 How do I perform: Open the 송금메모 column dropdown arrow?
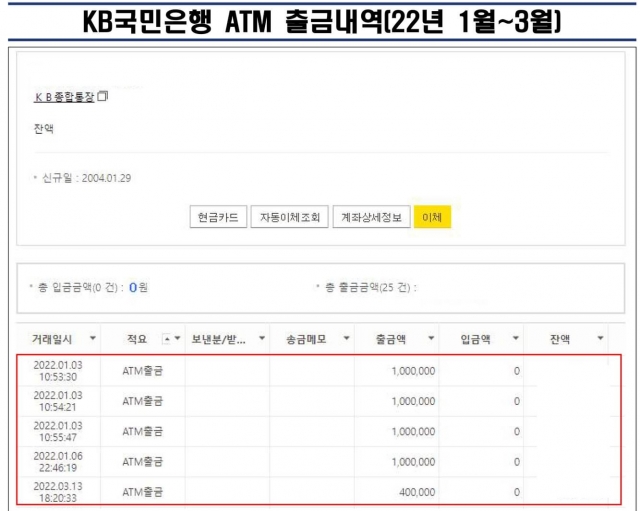(x=347, y=338)
